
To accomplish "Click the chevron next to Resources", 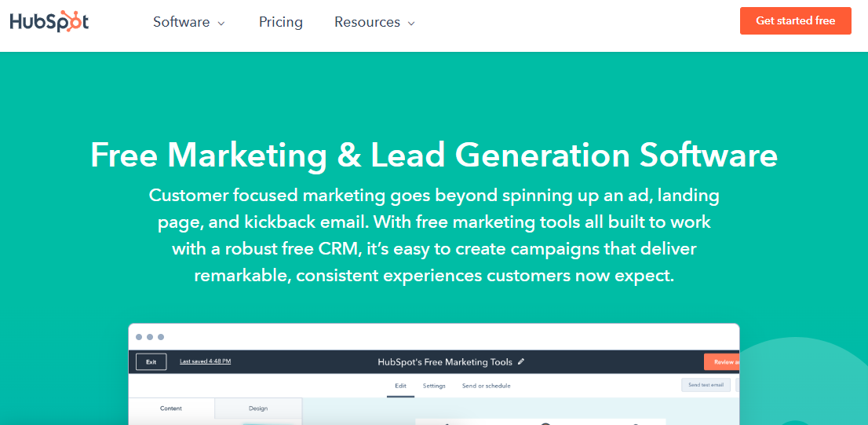I will tap(411, 24).
